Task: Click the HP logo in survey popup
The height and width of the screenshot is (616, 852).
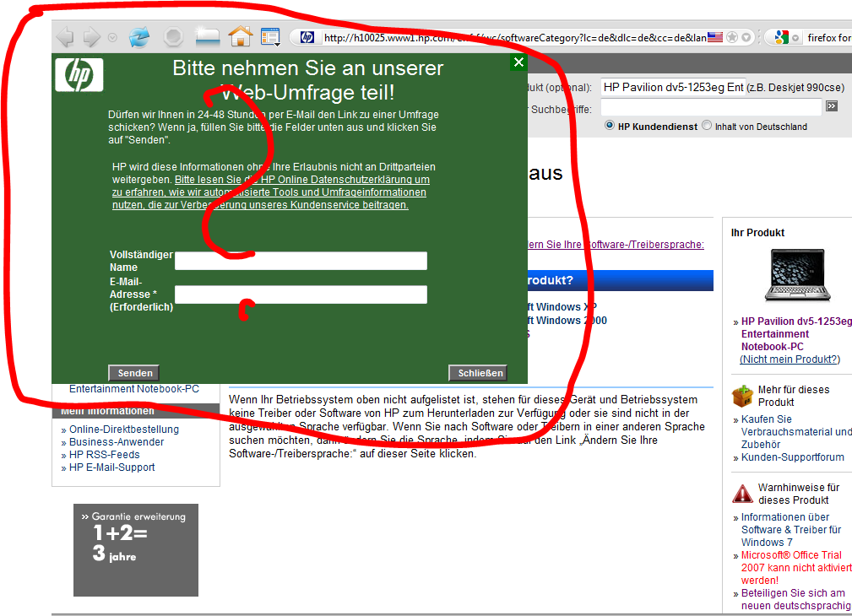Action: click(x=79, y=75)
